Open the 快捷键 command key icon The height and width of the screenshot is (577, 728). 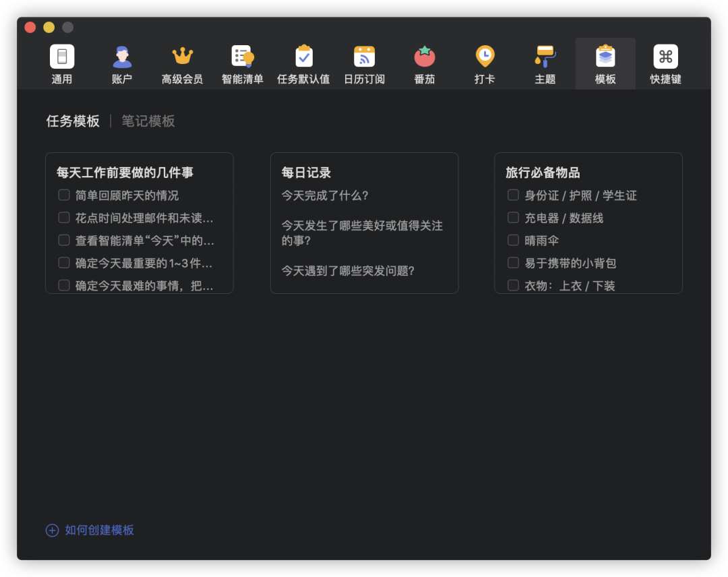(666, 57)
